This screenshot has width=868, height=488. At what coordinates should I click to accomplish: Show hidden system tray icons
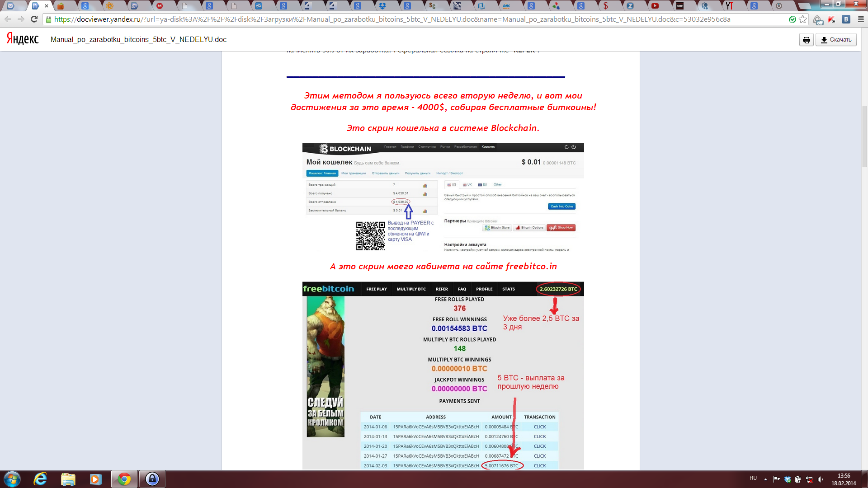(765, 479)
